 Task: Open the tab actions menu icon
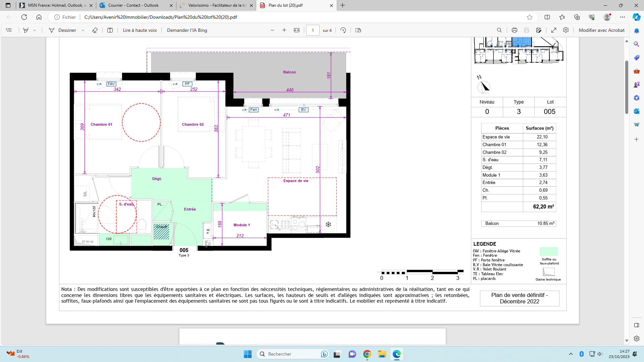(x=8, y=5)
